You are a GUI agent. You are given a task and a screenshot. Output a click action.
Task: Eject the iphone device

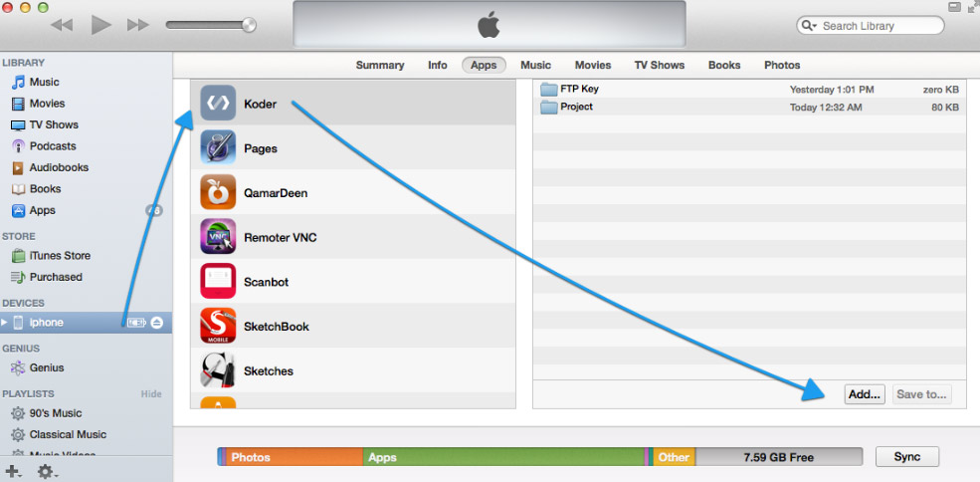pos(157,323)
